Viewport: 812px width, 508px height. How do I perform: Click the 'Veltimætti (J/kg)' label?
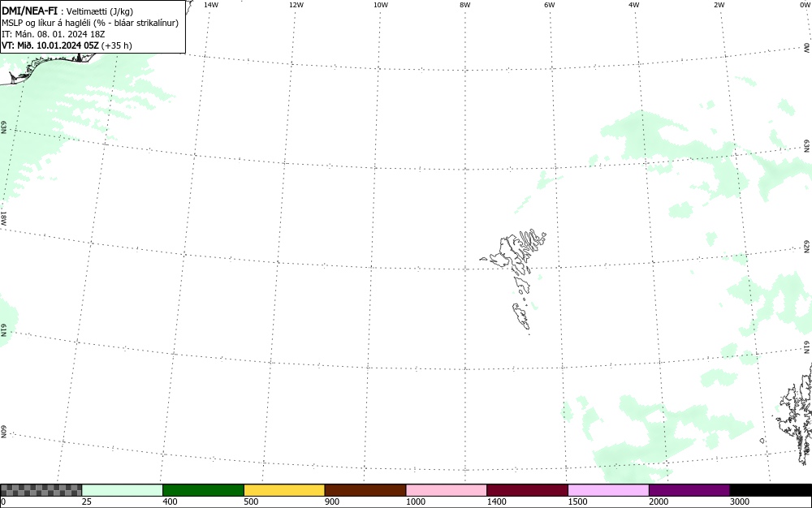[x=100, y=11]
